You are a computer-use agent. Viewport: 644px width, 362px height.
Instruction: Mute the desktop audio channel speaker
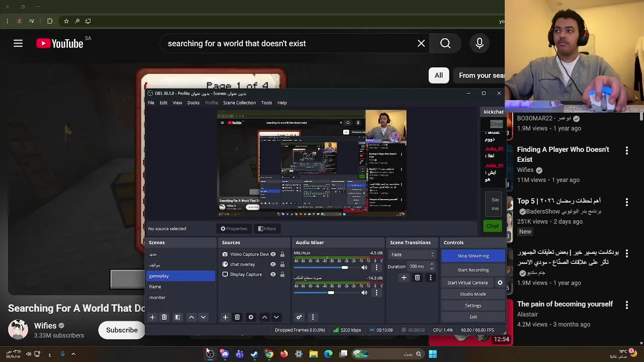(x=364, y=293)
